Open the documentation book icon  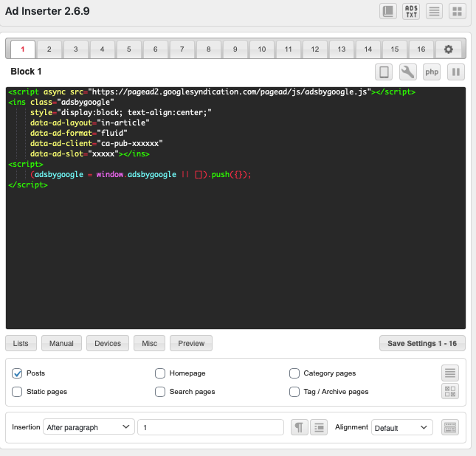[x=388, y=11]
